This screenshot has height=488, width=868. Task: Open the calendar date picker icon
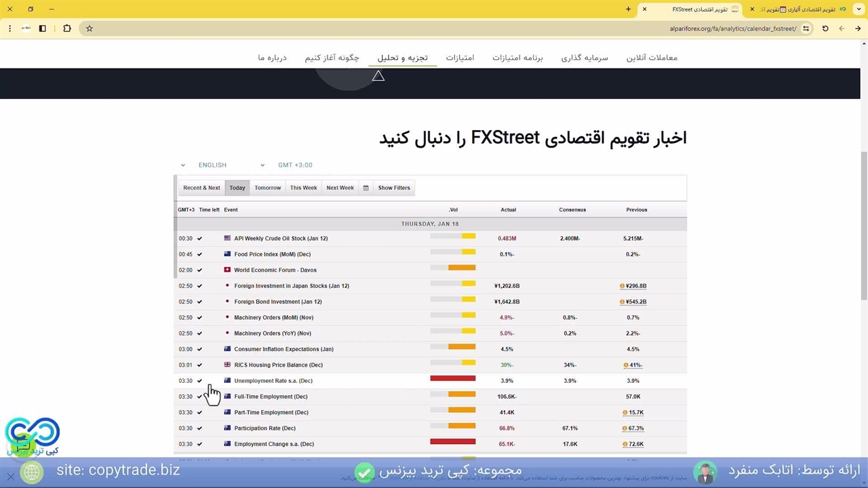click(x=366, y=188)
